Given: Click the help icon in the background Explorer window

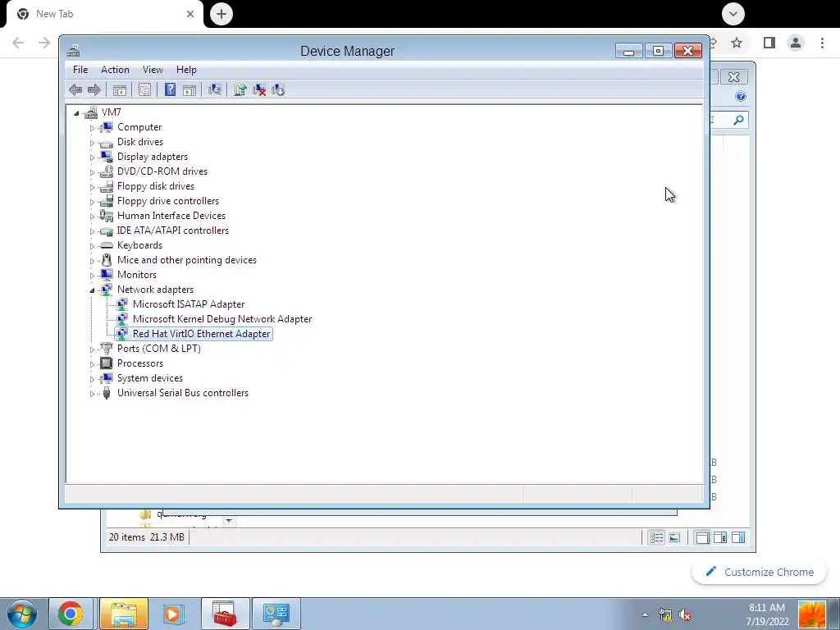Looking at the screenshot, I should click(741, 97).
